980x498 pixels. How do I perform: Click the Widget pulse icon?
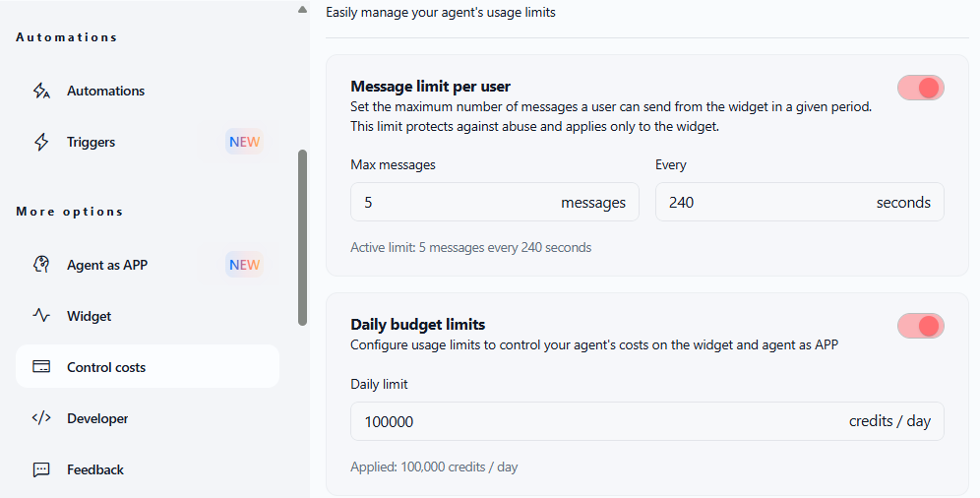pyautogui.click(x=41, y=316)
